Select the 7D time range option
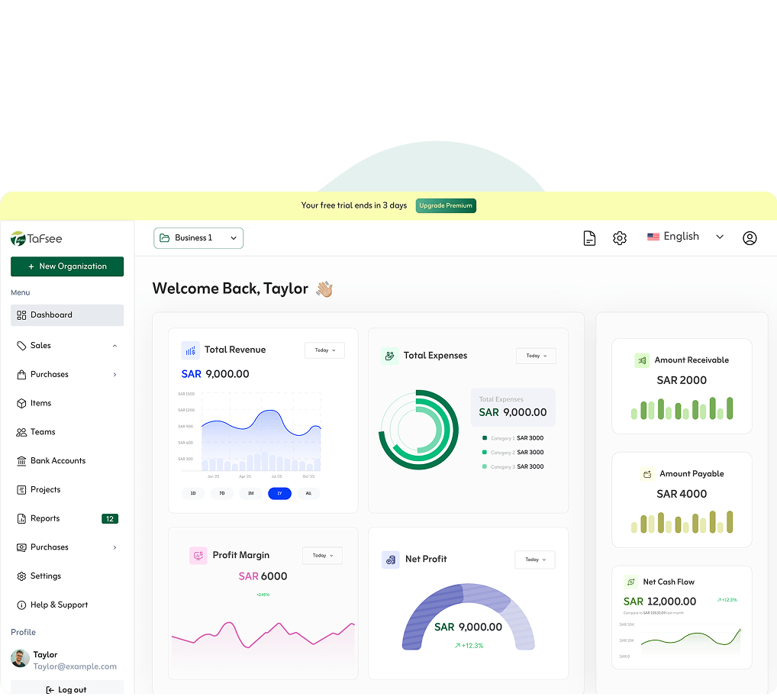 coord(222,493)
